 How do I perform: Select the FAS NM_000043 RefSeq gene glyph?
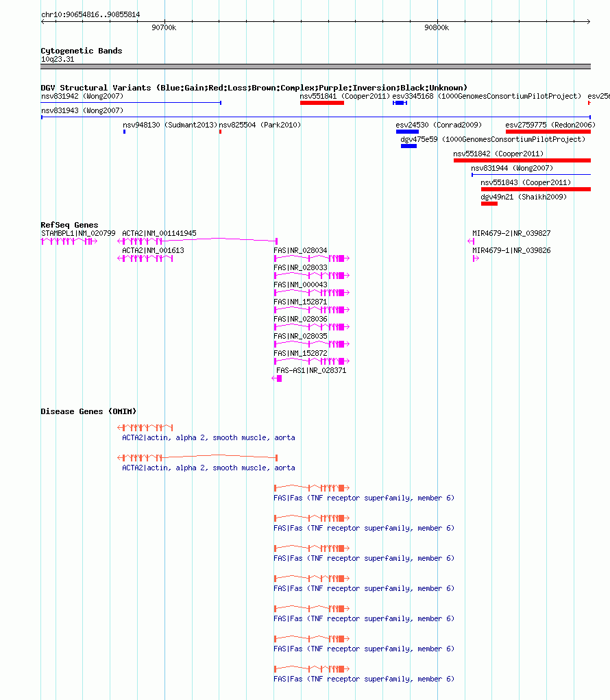point(311,293)
